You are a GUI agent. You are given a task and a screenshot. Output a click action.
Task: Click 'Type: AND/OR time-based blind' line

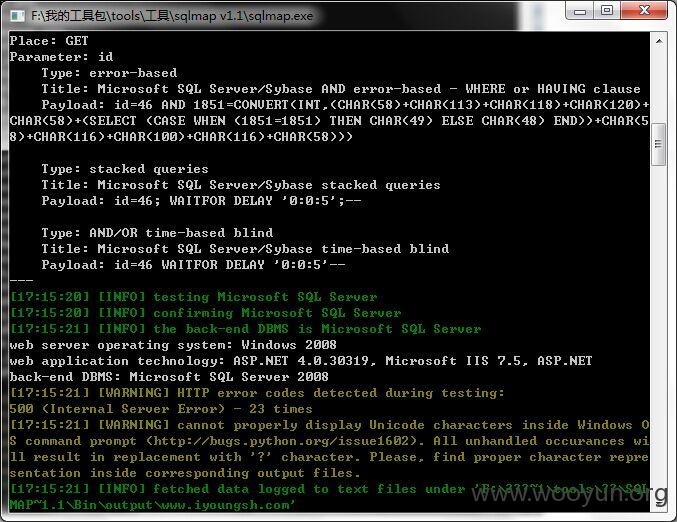coord(157,233)
